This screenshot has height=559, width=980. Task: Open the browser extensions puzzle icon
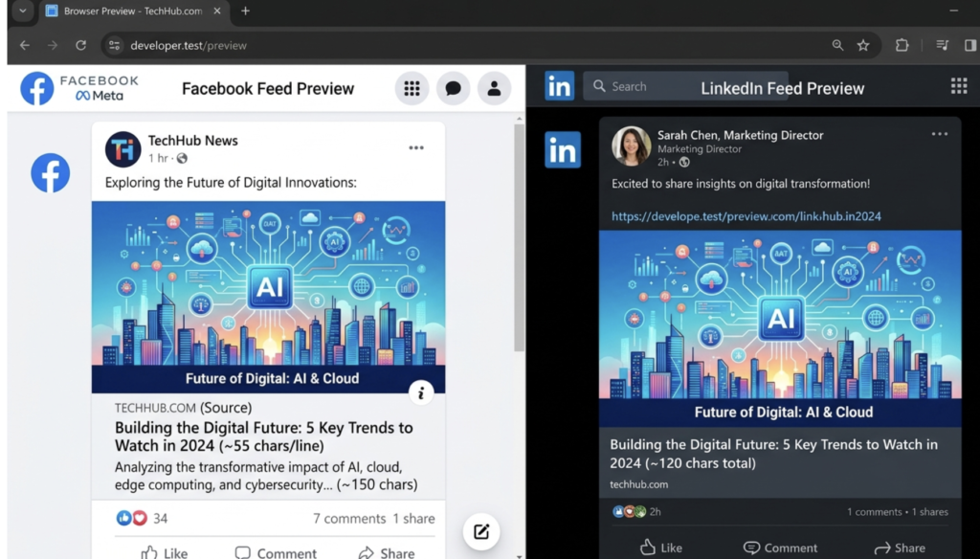(x=902, y=45)
